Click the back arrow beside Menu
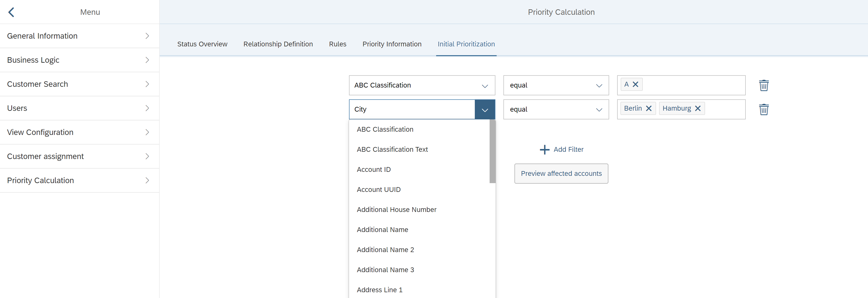 tap(11, 12)
